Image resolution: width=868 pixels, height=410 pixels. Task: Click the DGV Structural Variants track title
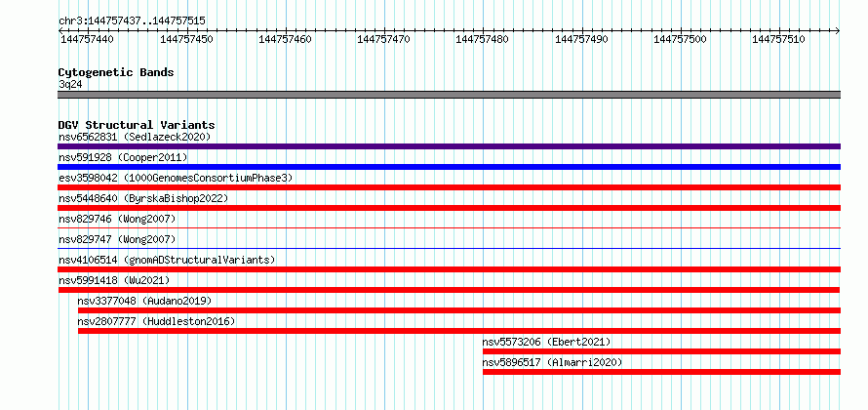(137, 125)
